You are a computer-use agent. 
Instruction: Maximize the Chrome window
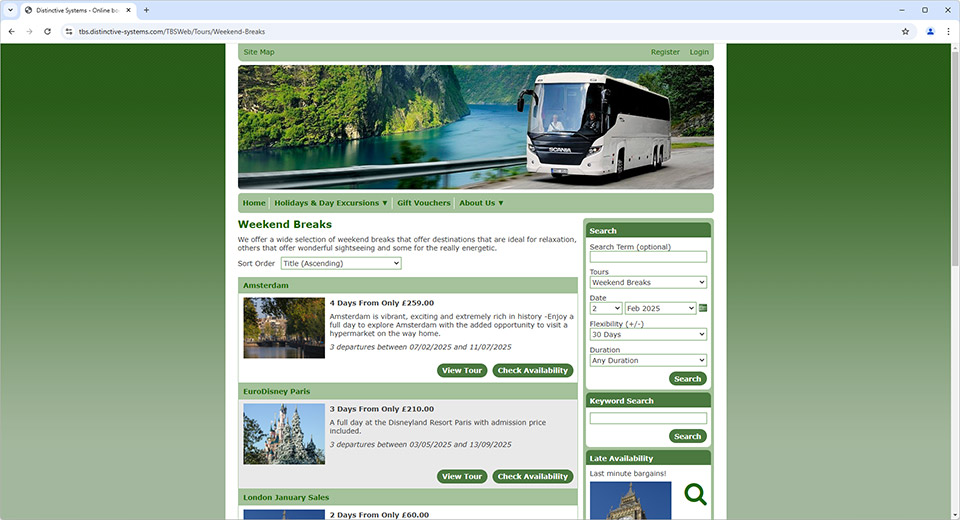click(924, 10)
